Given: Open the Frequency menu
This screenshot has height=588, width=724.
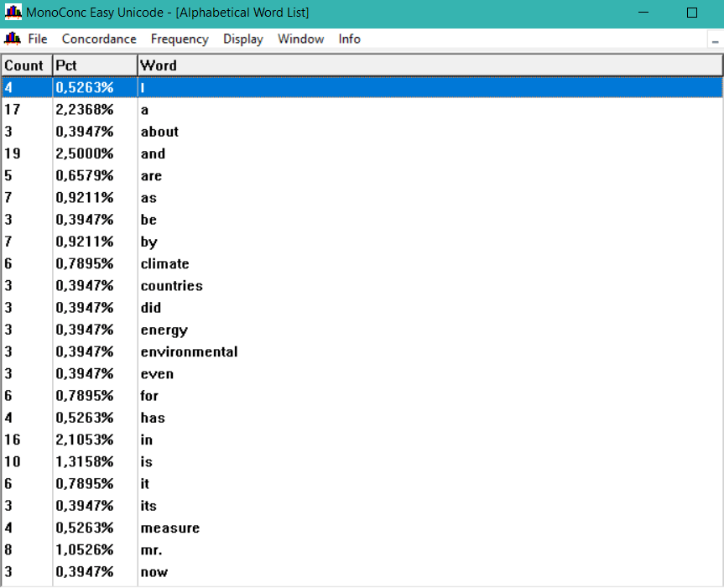Looking at the screenshot, I should [180, 39].
